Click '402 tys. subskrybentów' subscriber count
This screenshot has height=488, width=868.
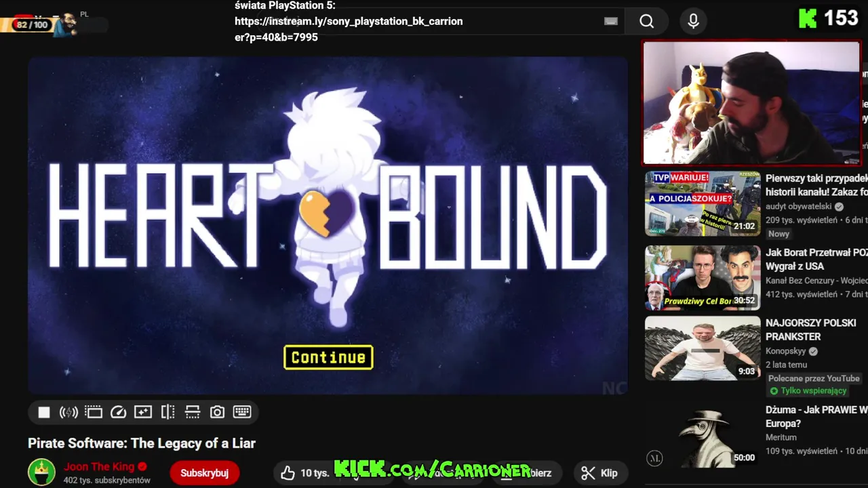107,481
